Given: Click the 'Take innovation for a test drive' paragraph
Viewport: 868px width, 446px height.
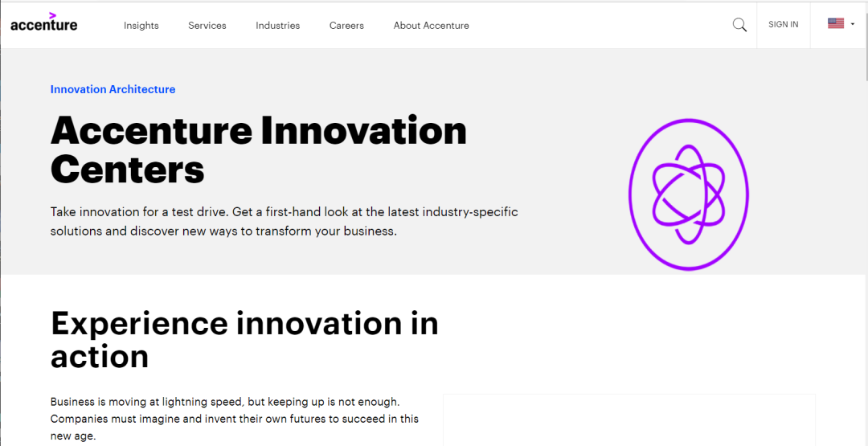Looking at the screenshot, I should coord(284,221).
